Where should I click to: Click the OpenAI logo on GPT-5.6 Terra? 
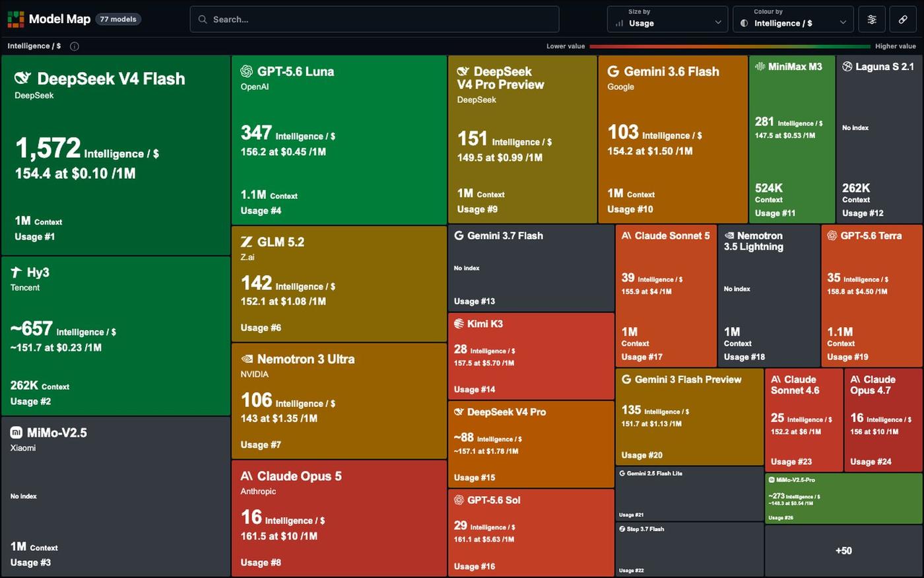click(832, 236)
